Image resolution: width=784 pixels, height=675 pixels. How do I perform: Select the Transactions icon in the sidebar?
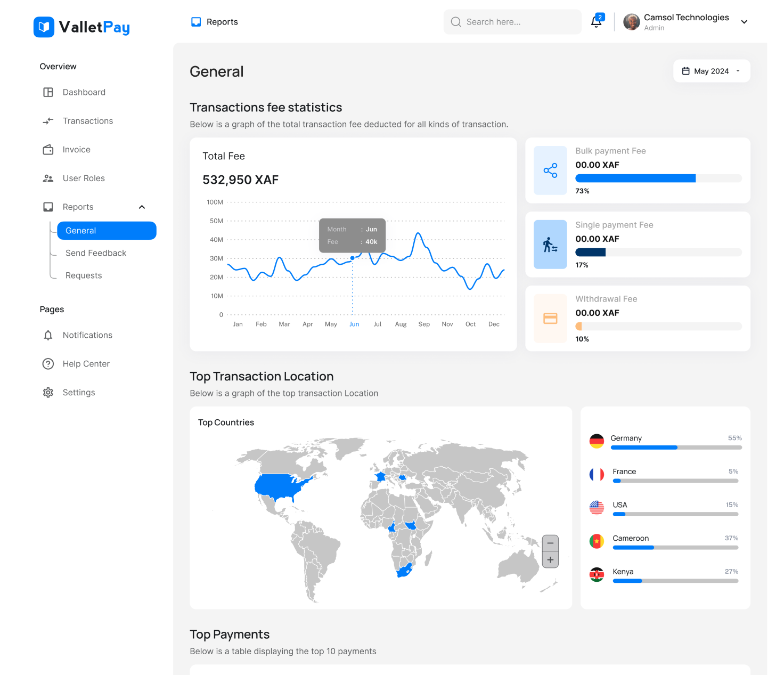point(48,120)
